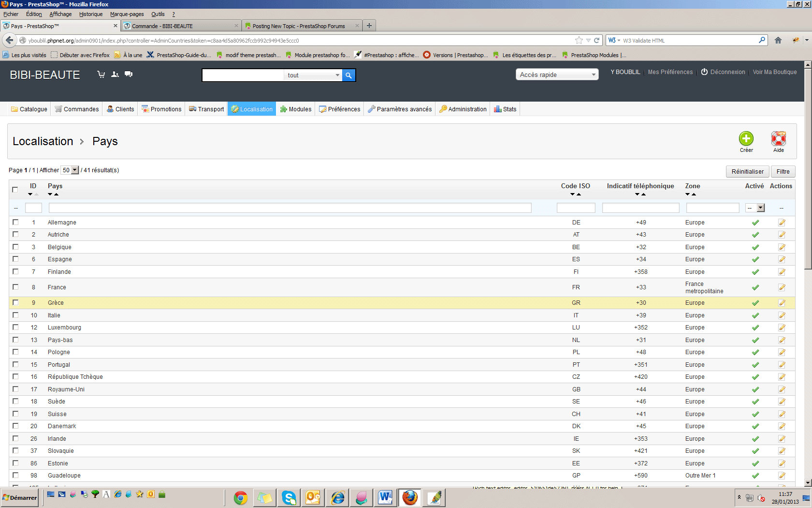Image resolution: width=812 pixels, height=508 pixels.
Task: Check the select-all checkbox in table header
Action: [15, 190]
